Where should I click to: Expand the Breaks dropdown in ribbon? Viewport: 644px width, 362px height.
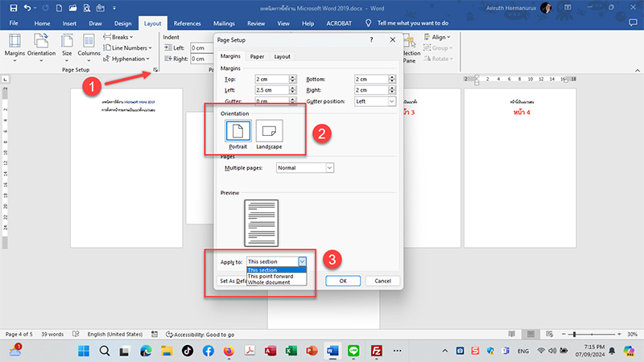121,37
